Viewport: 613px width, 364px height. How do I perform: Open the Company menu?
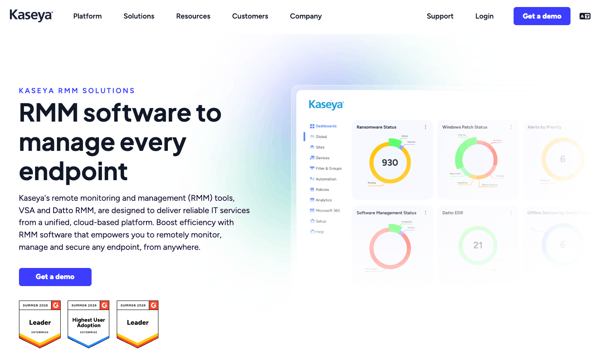(306, 16)
